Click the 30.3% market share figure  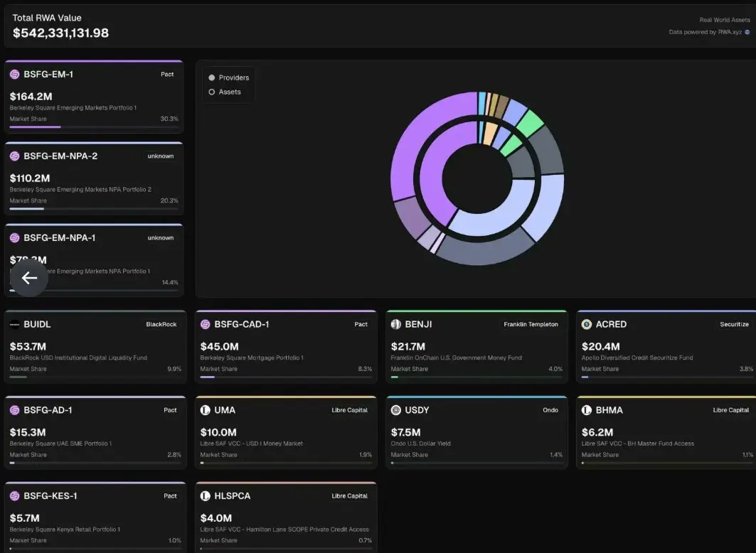click(169, 119)
